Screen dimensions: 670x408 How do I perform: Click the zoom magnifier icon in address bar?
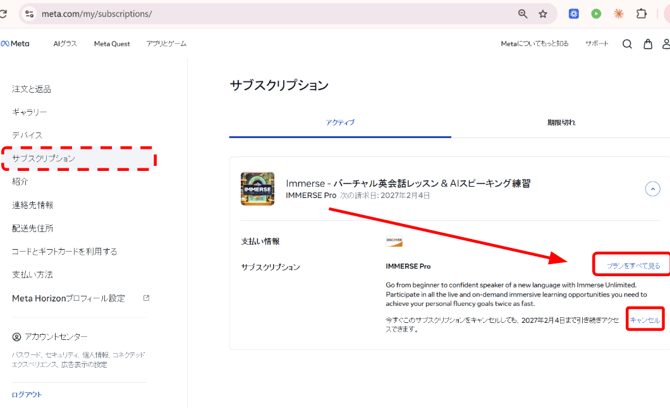523,14
